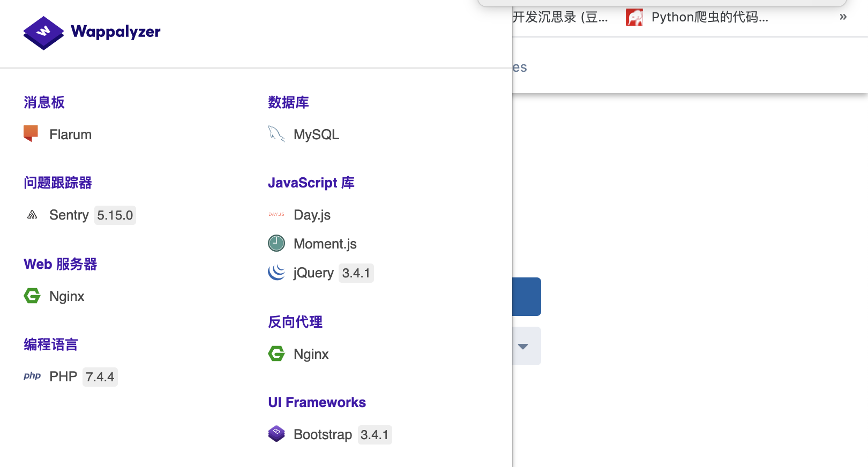Open the Python爬虫的代码 bookmark
The width and height of the screenshot is (868, 467).
709,17
